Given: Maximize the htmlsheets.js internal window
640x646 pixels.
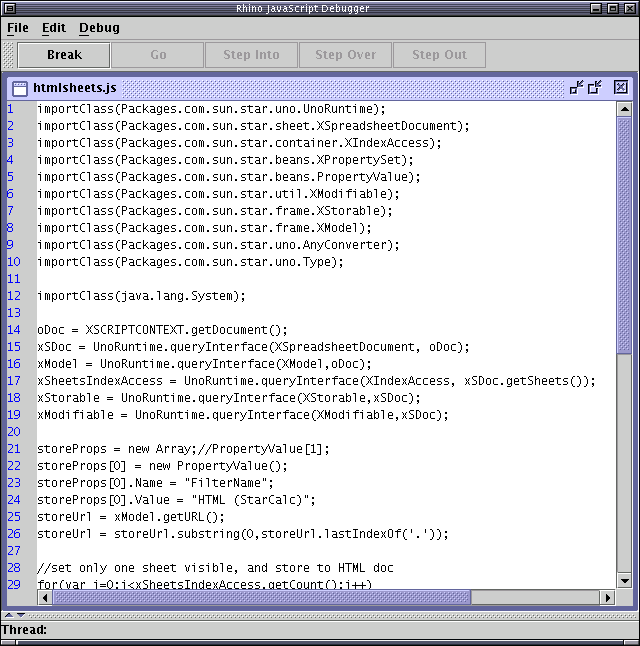Looking at the screenshot, I should (x=595, y=88).
